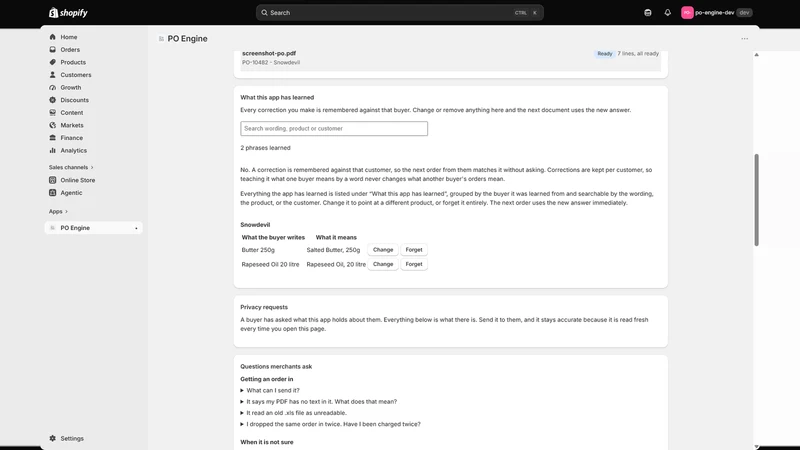Expand same order dropped twice question
Screen dimensions: 800x450
pos(330,424)
